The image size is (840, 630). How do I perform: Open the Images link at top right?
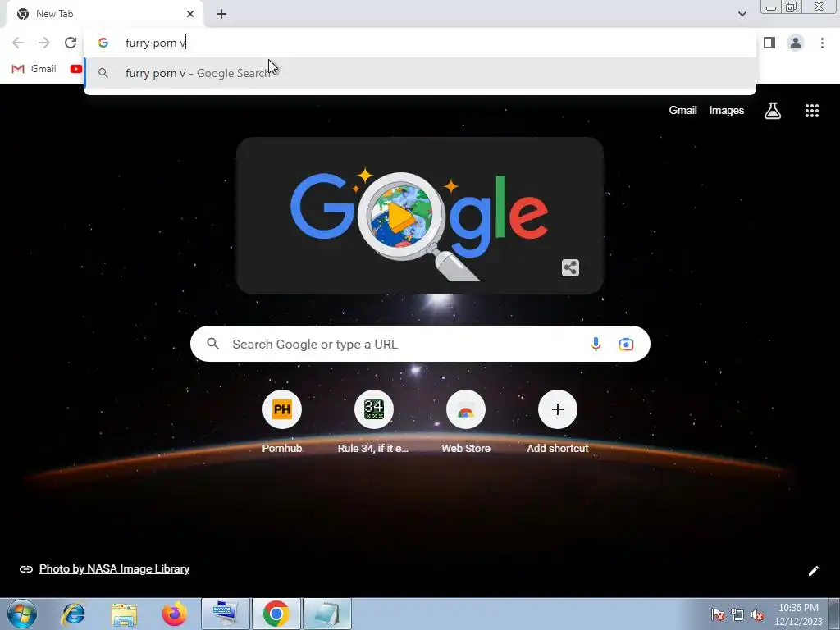[x=727, y=111]
